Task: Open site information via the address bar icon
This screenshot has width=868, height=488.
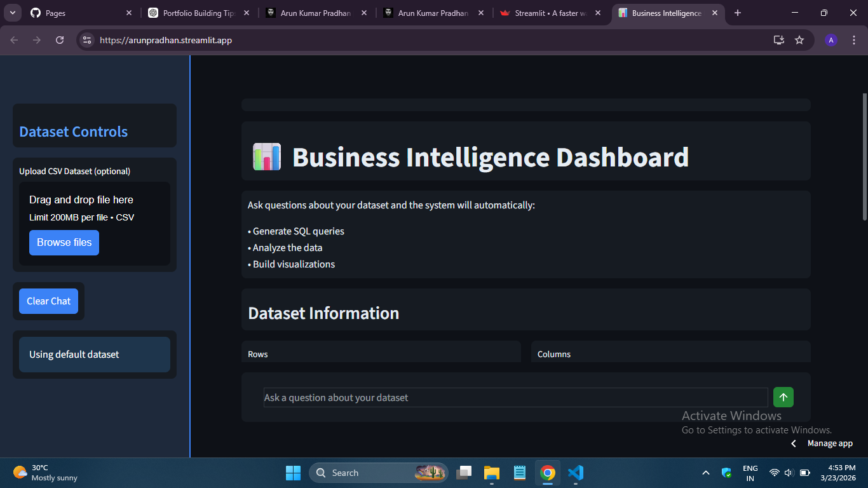Action: pos(86,39)
